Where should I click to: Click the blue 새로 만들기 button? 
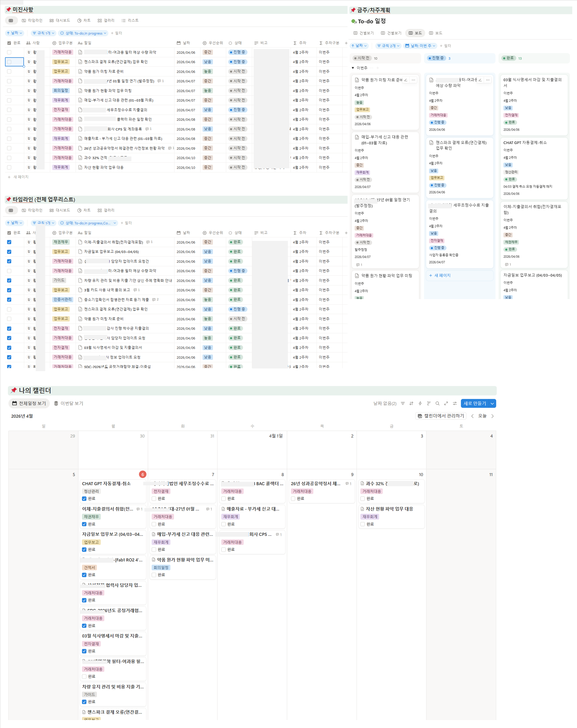[475, 404]
